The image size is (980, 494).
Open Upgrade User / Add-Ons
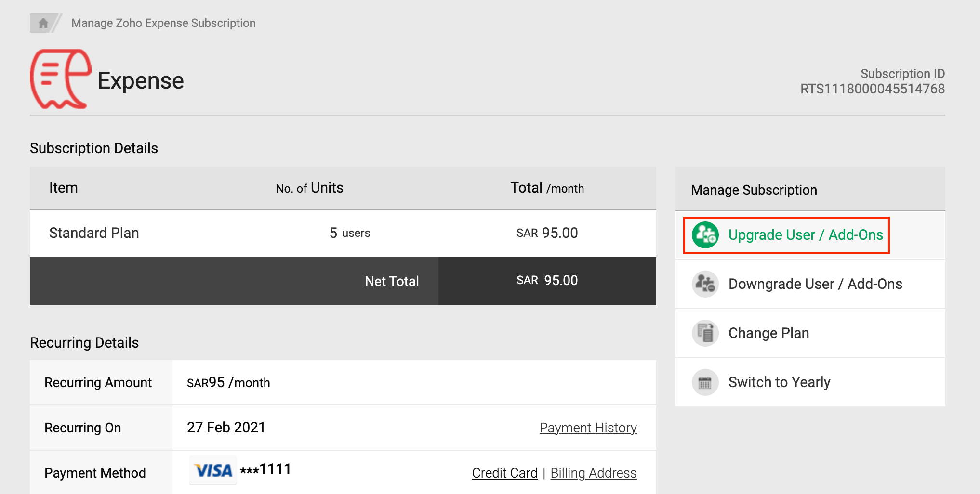coord(805,235)
